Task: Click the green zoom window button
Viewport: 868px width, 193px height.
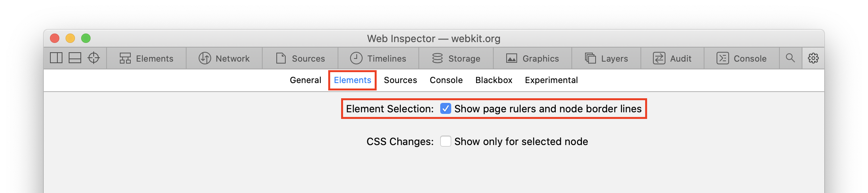Action: click(x=86, y=38)
